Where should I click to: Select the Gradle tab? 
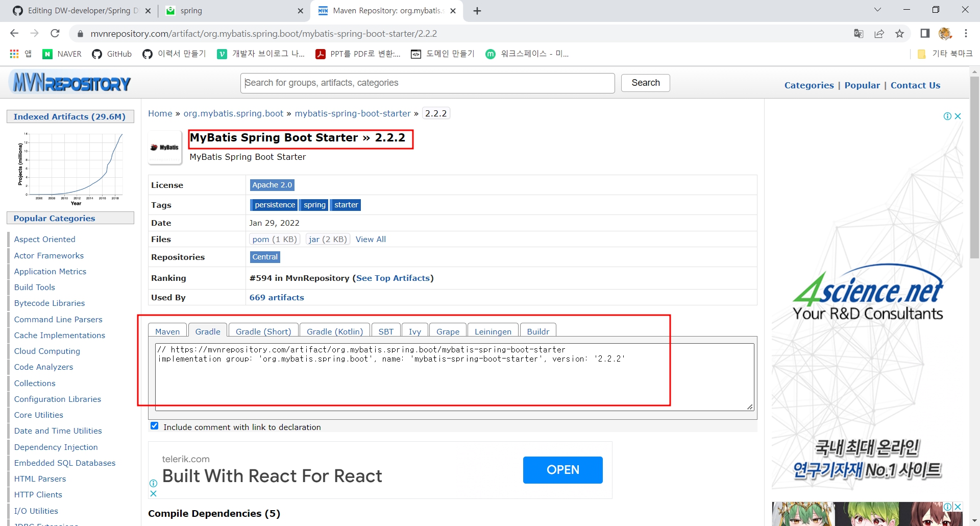(208, 331)
